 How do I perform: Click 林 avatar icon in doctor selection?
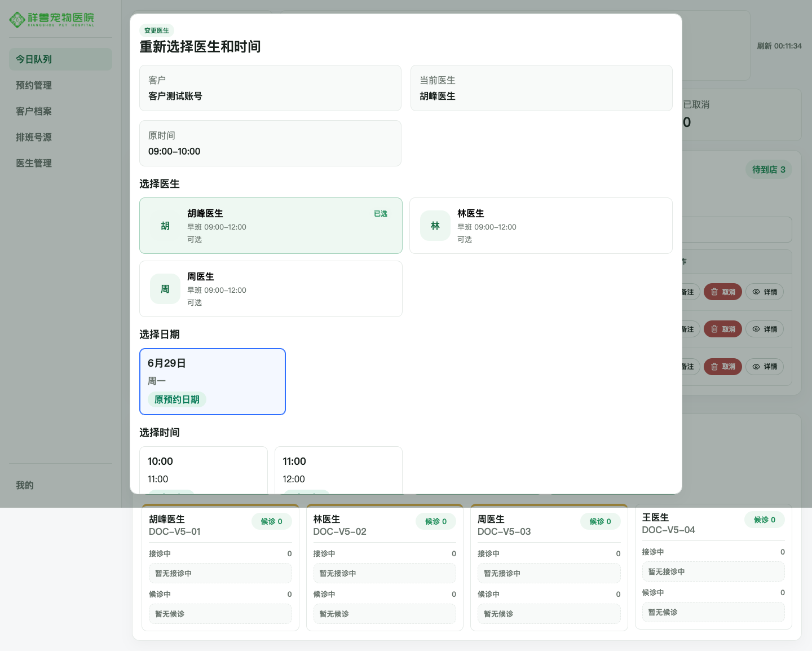pos(435,226)
